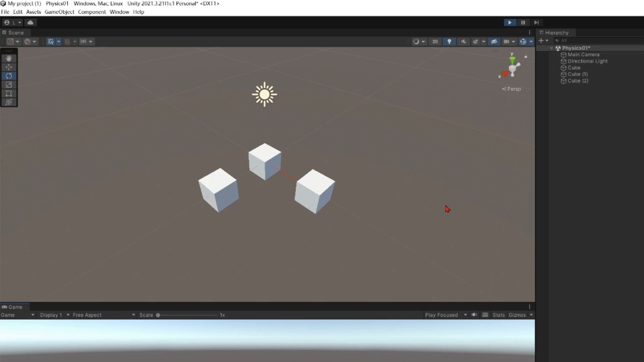This screenshot has width=644, height=362.
Task: Click the cloud services icon
Action: point(30,22)
